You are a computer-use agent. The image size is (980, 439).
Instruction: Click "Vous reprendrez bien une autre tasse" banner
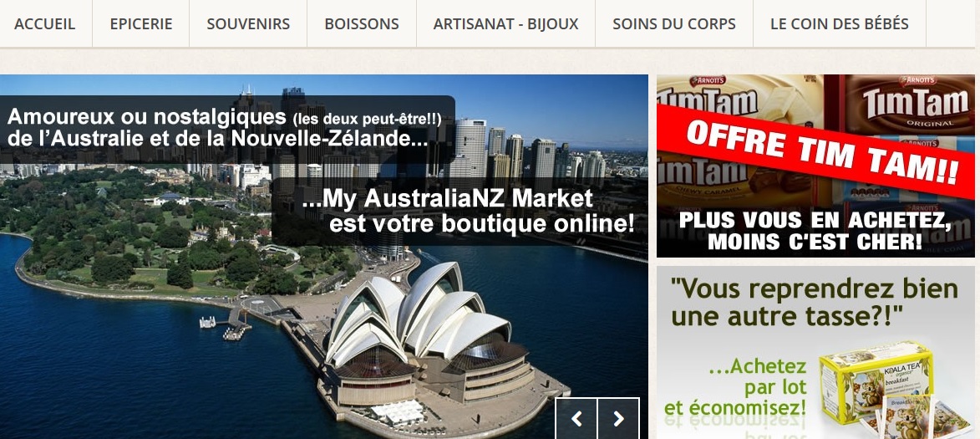[815, 302]
